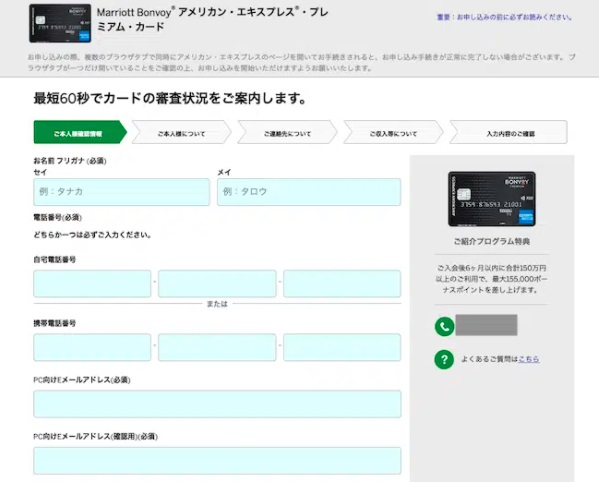Image resolution: width=599 pixels, height=485 pixels.
Task: Click the last 自宅電話番号 box
Action: pyautogui.click(x=342, y=284)
